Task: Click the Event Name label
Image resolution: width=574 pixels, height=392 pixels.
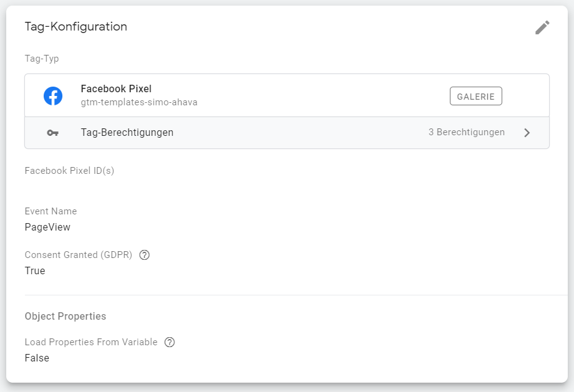Action: coord(51,211)
